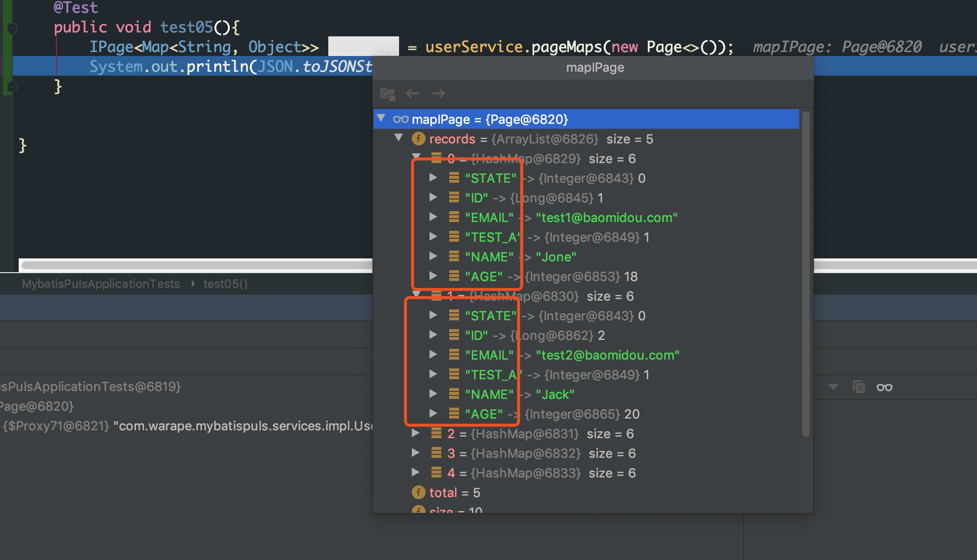Click the editor horizontal scrollbar

tap(197, 265)
